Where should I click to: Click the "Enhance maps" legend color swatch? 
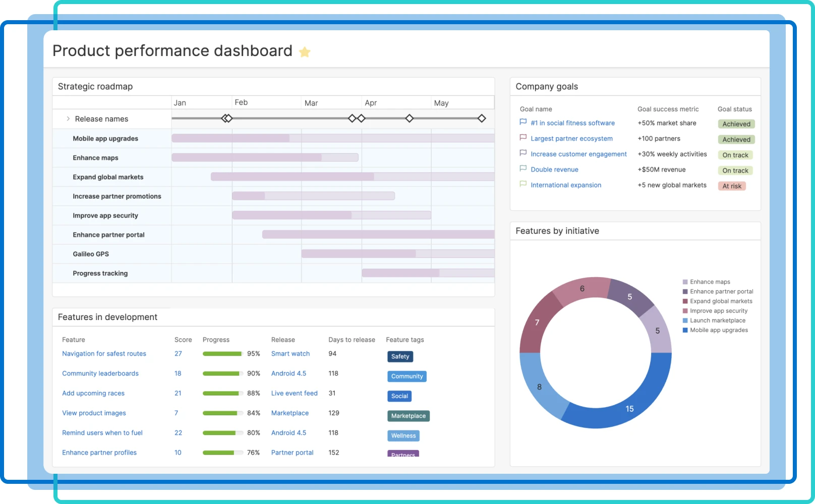click(x=684, y=282)
